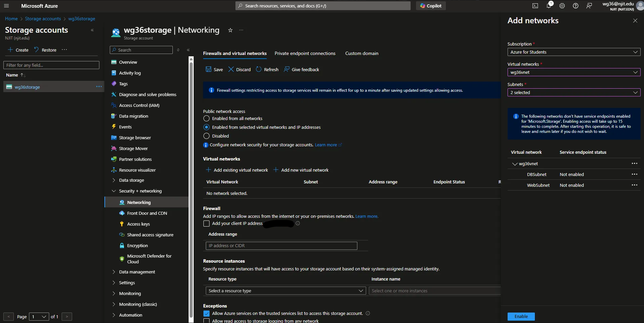Click the Save disk icon
This screenshot has width=644, height=323.
[x=208, y=69]
